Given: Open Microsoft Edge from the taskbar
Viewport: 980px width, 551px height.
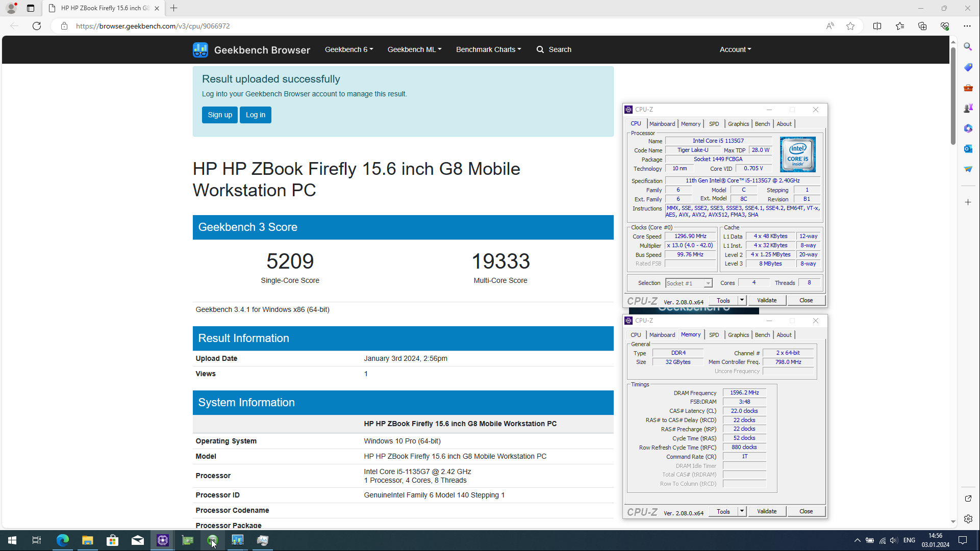Looking at the screenshot, I should [x=63, y=540].
